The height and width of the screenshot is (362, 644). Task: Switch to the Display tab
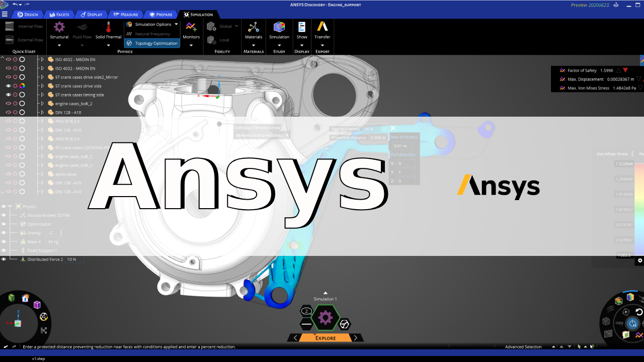[x=91, y=15]
